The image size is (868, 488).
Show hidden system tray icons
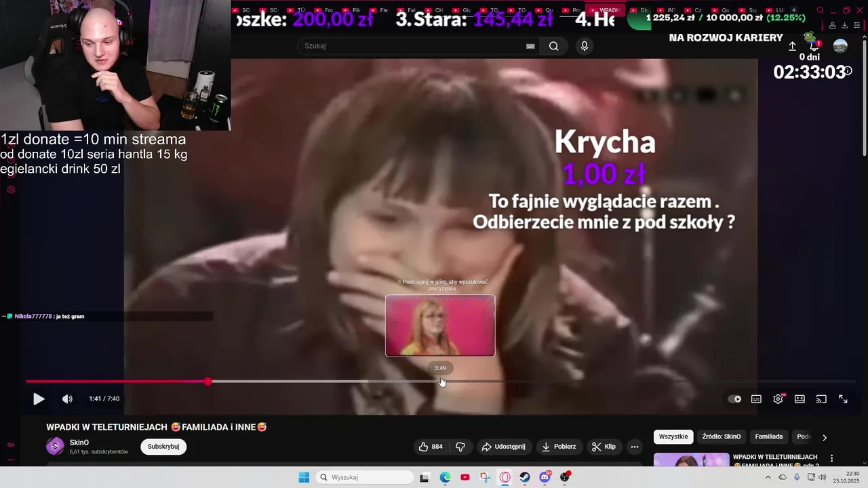768,477
